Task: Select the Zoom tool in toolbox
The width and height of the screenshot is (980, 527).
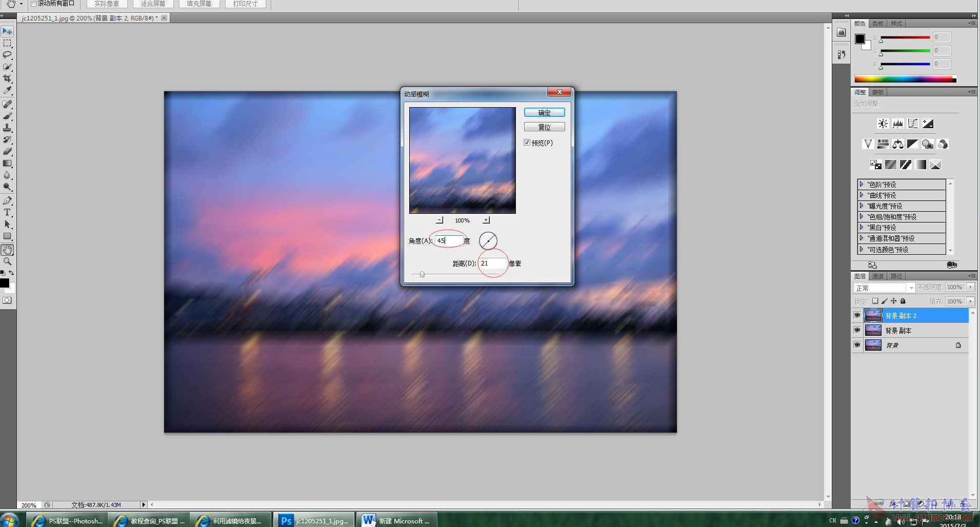Action: (x=7, y=261)
